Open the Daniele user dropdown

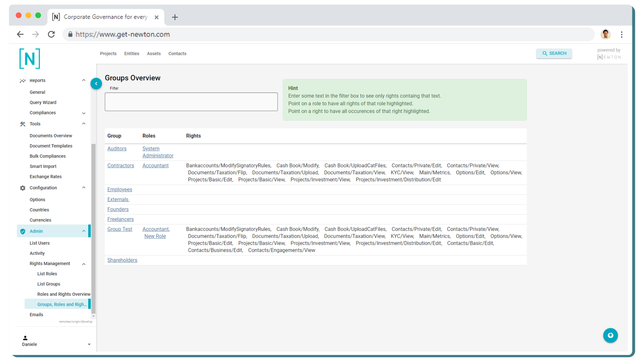click(x=89, y=344)
